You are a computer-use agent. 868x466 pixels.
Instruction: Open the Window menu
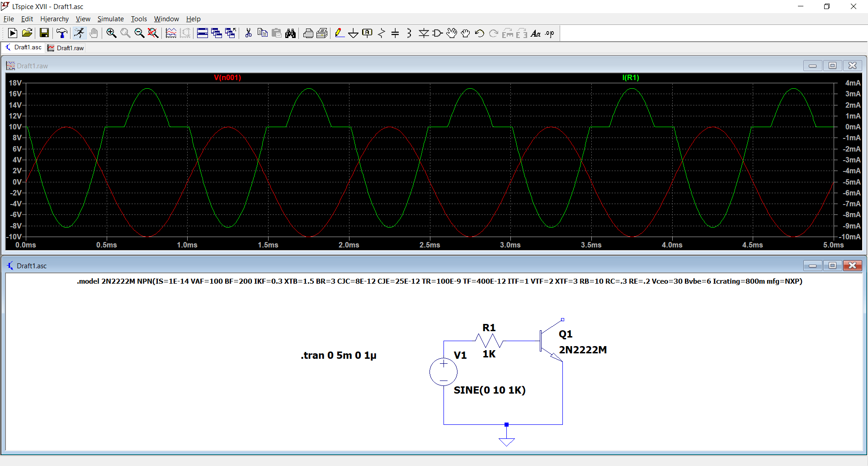[166, 19]
